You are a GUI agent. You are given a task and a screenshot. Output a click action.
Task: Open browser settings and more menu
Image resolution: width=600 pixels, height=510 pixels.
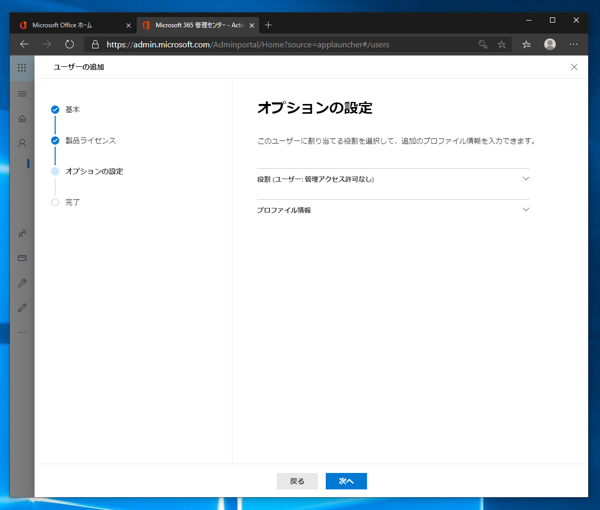coord(573,44)
